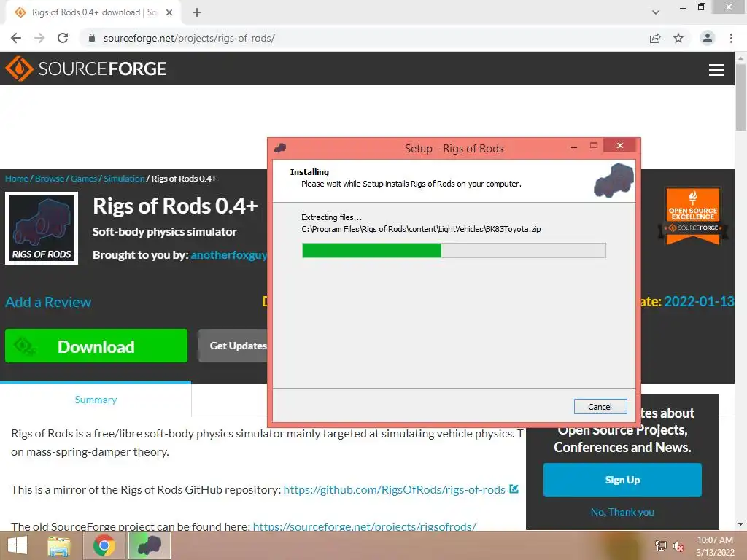Click the No, Thank you link
This screenshot has height=560, width=747.
click(x=622, y=512)
